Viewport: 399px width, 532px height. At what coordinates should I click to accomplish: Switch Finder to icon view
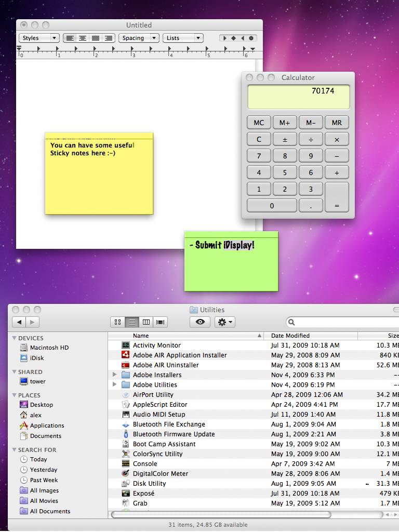118,322
